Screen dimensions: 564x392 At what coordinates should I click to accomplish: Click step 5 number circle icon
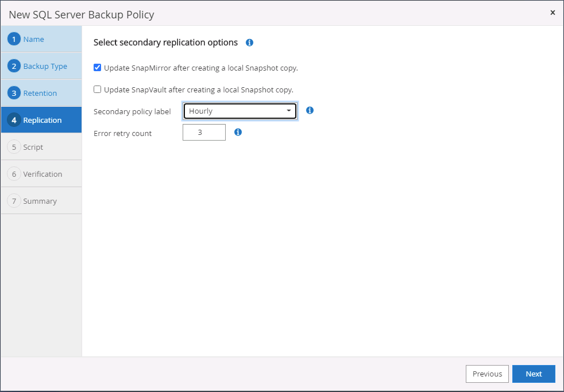(x=14, y=147)
